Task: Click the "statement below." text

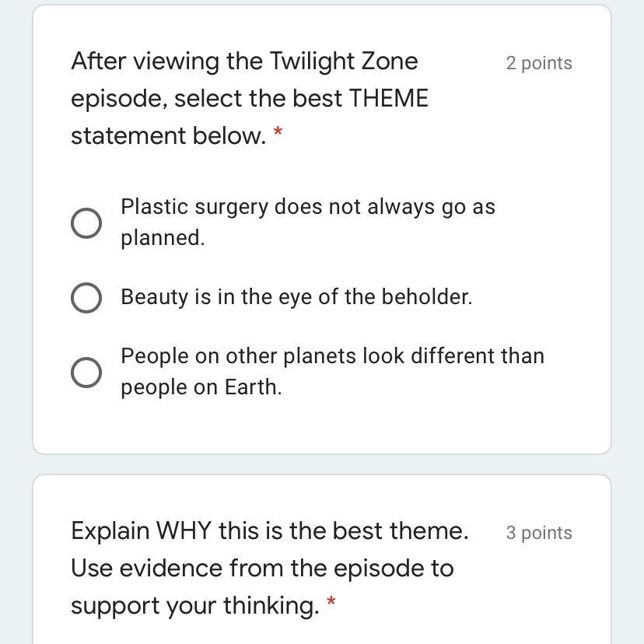Action: tap(168, 136)
